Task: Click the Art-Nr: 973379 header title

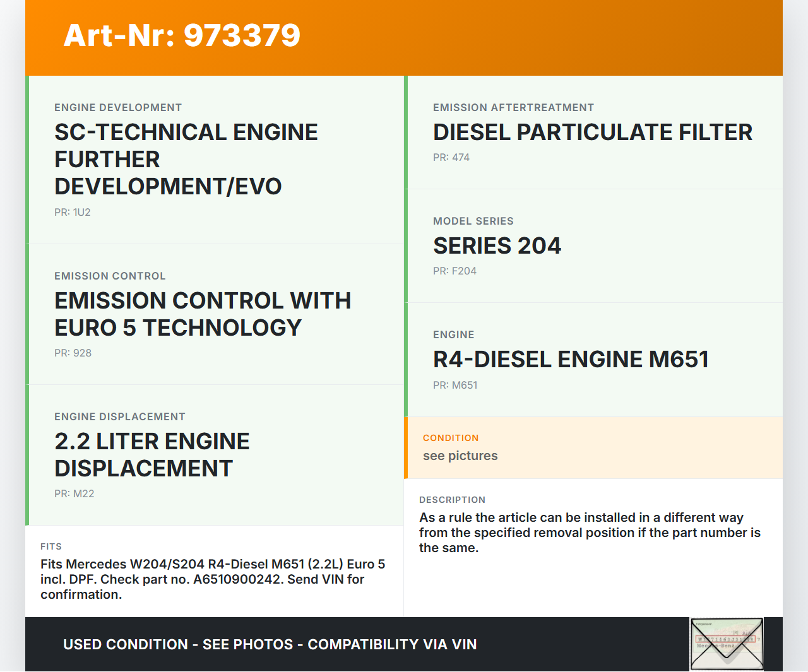Action: tap(182, 35)
